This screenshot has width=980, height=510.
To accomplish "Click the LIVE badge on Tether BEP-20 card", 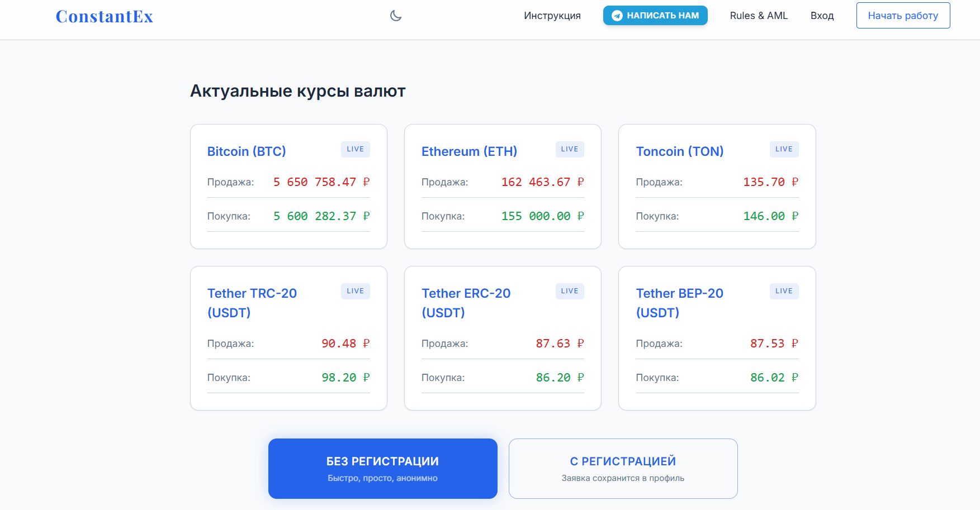I will [784, 291].
